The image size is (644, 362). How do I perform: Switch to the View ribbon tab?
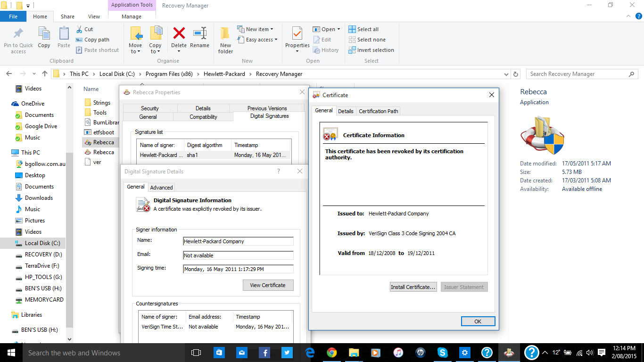click(94, 16)
